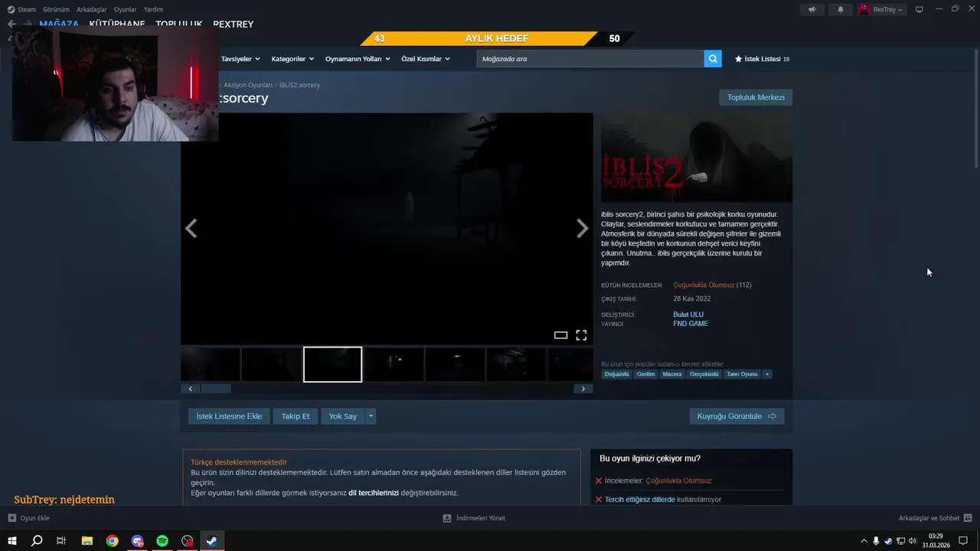Select the Tanrı Oyunu tag

742,374
